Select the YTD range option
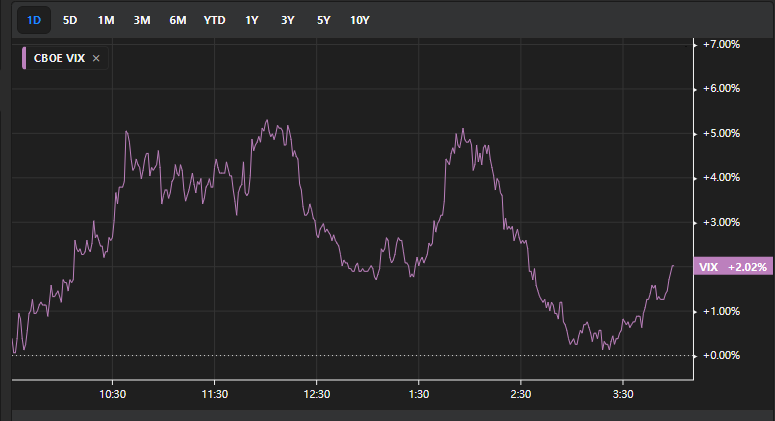The width and height of the screenshot is (775, 421). [x=214, y=20]
